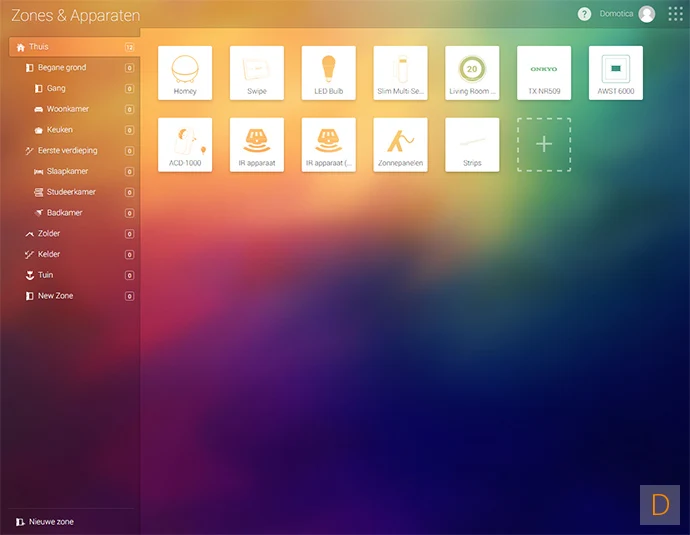
Task: Select the Woonkamer zone
Action: tap(74, 109)
